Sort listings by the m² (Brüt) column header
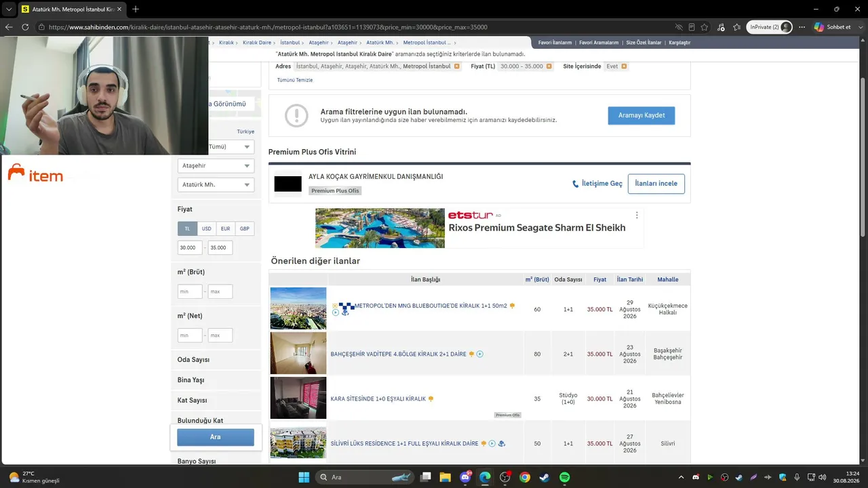This screenshot has width=868, height=488. [x=537, y=279]
